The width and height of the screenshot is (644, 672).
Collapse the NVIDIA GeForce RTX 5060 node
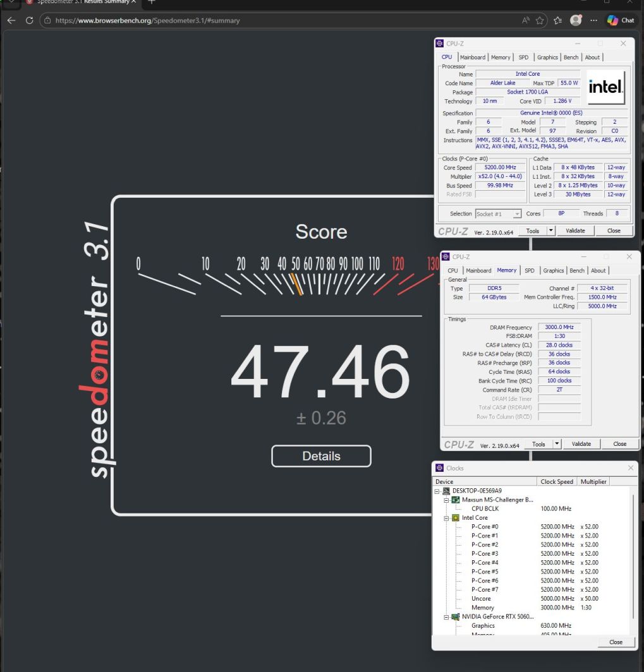click(x=446, y=617)
